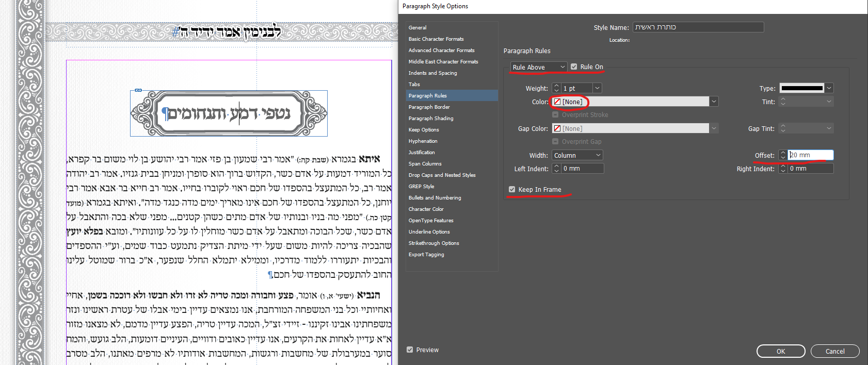Viewport: 868px width, 365px height.
Task: Open OpenType Features category
Action: point(431,220)
